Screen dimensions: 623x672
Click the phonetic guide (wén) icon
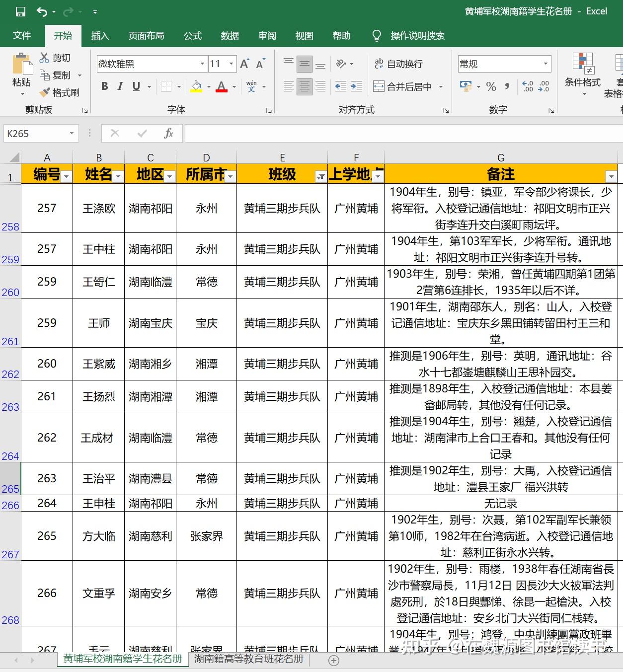point(251,86)
